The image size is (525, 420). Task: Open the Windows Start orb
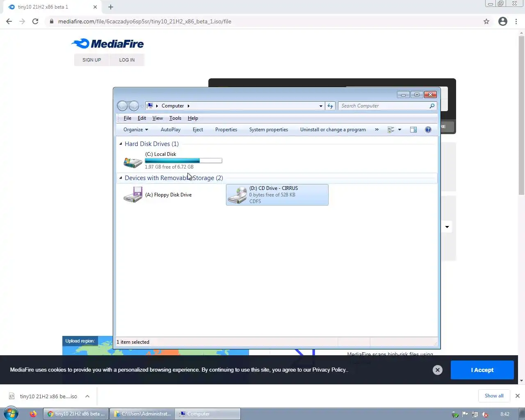pos(11,413)
